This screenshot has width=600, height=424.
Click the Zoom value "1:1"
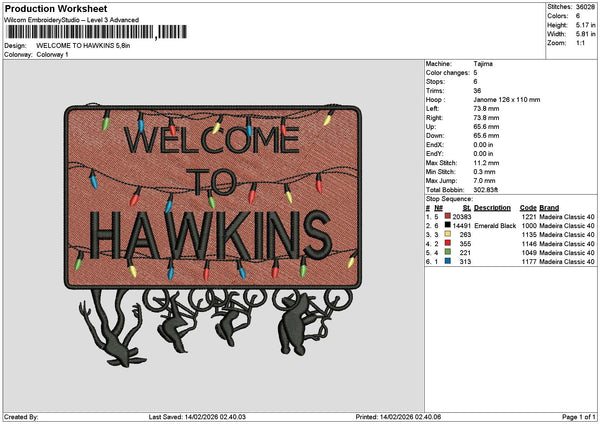pyautogui.click(x=580, y=43)
